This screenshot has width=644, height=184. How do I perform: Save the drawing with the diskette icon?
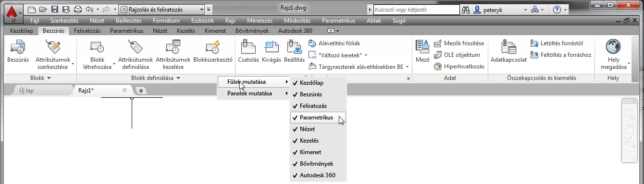click(54, 9)
